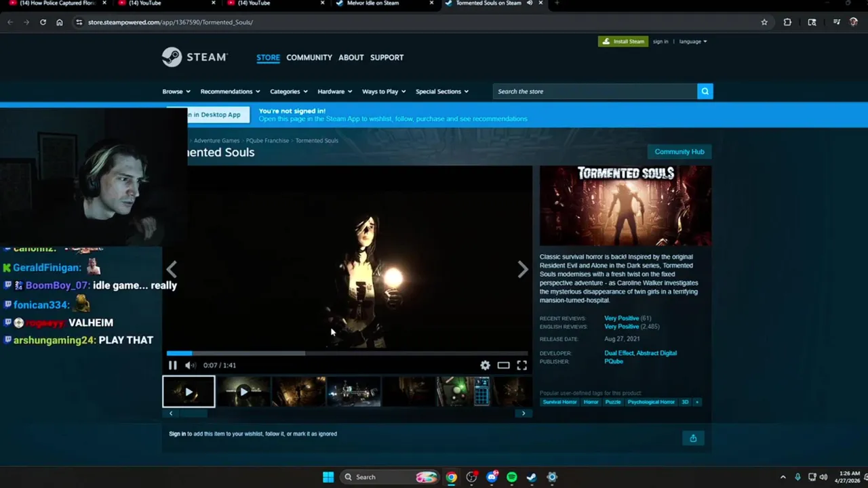Image resolution: width=868 pixels, height=488 pixels.
Task: Expand Special Sections dropdown
Action: click(442, 91)
